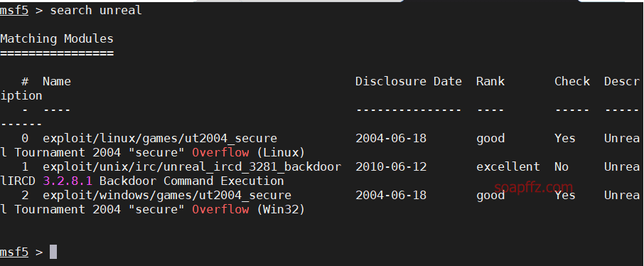This screenshot has height=266, width=644.
Task: Click the exploit/windows/games/ut2004_secure module name
Action: (x=167, y=196)
